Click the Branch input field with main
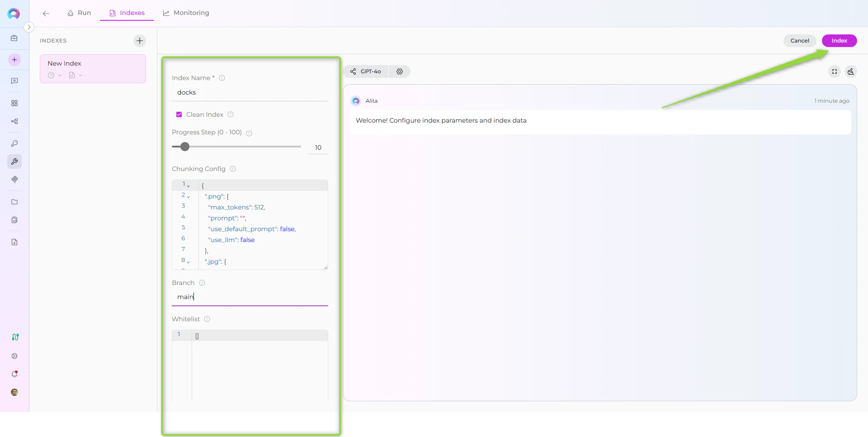The image size is (868, 437). pyautogui.click(x=250, y=297)
